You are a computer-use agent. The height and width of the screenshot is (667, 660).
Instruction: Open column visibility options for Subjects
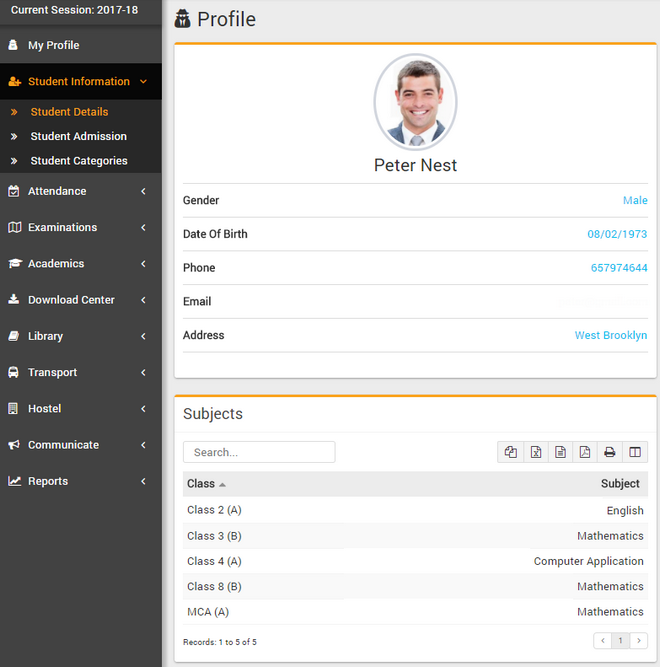[x=634, y=452]
